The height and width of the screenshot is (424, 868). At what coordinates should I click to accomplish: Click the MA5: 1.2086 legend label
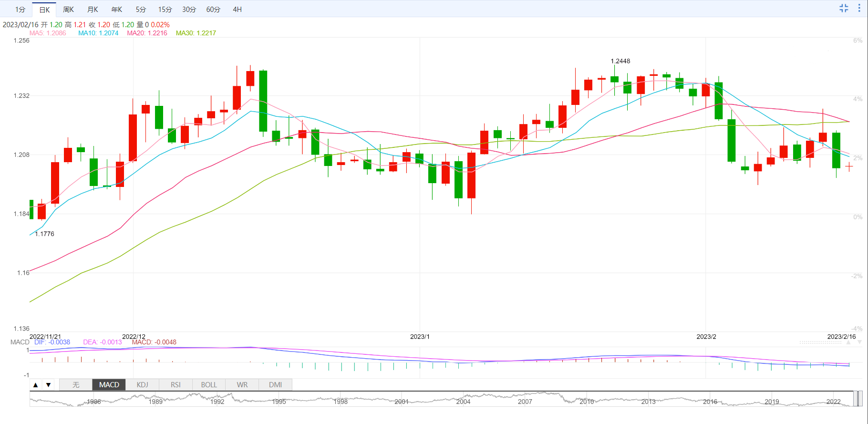48,33
